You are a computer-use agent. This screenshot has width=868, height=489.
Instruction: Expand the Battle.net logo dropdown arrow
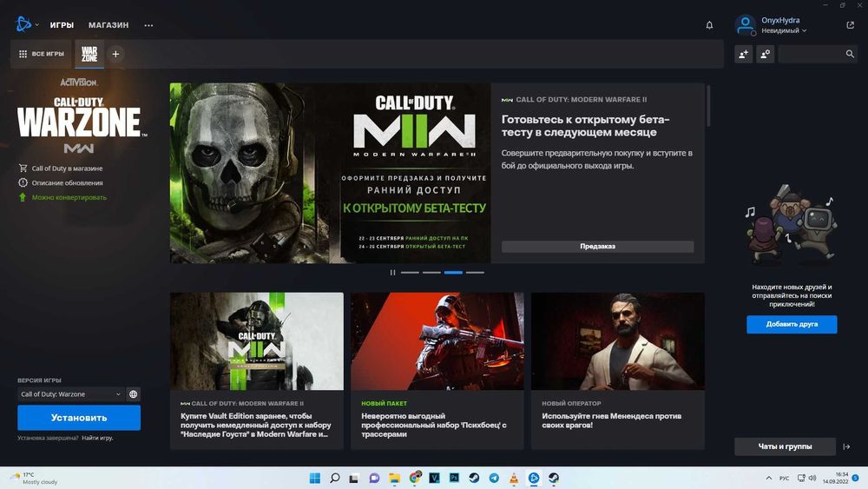37,25
